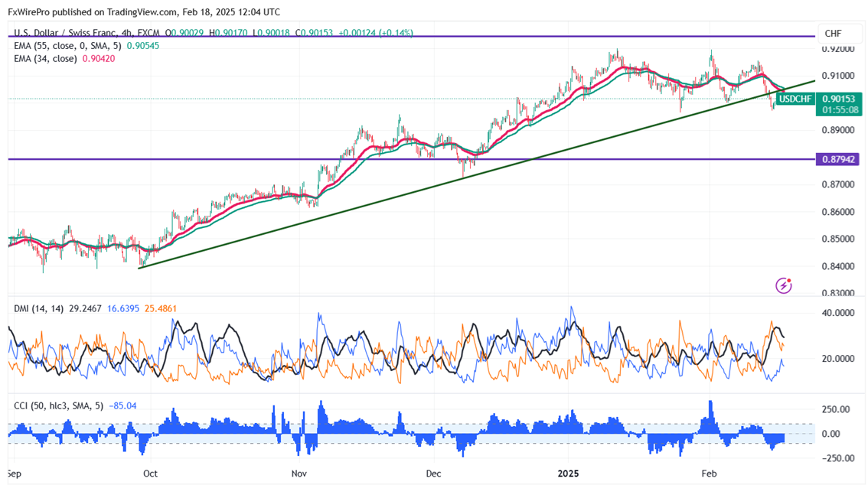This screenshot has height=485, width=868.
Task: Click the FxWirePro published caption text
Action: click(144, 12)
